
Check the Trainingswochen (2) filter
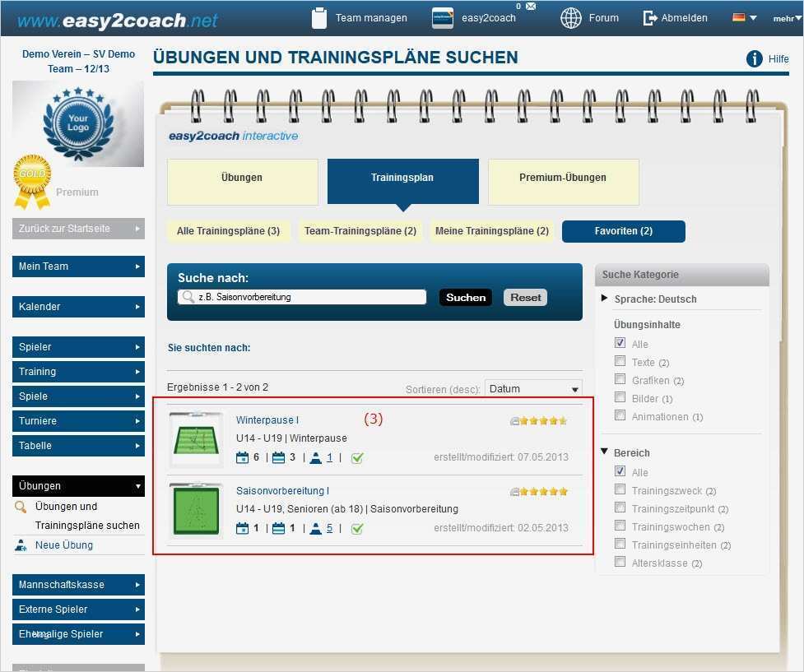click(620, 526)
